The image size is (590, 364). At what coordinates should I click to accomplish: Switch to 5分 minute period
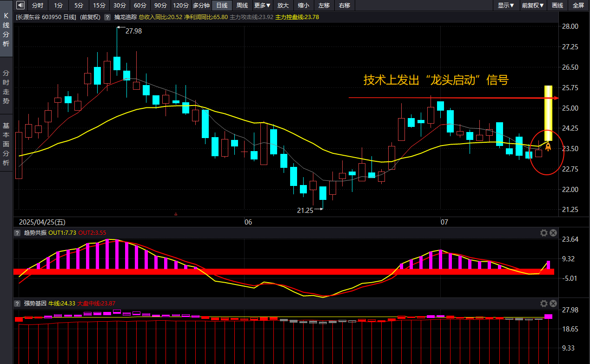pyautogui.click(x=78, y=6)
